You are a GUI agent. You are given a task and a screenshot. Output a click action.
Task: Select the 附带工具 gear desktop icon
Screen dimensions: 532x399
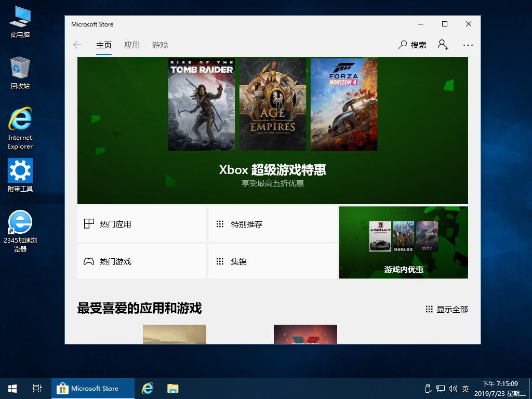[20, 175]
